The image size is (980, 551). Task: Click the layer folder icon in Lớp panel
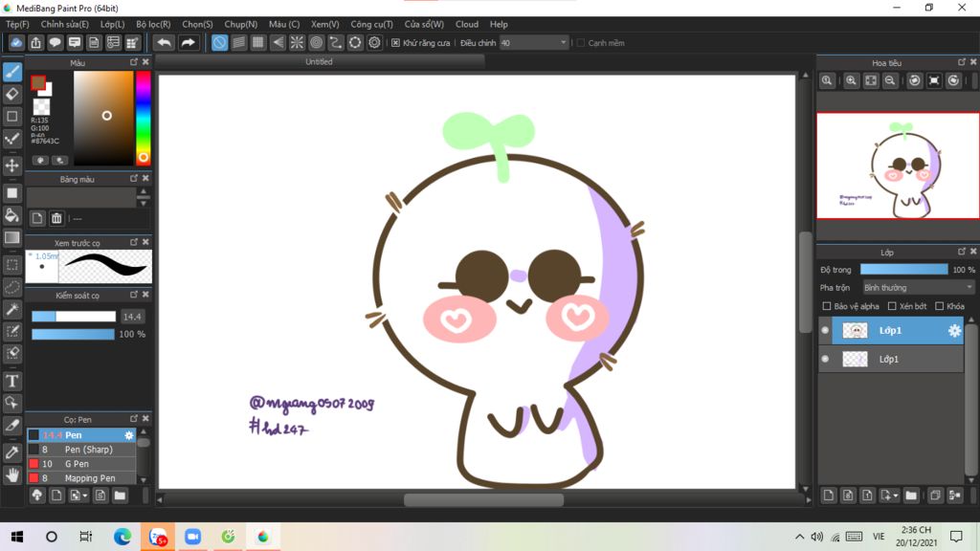click(x=911, y=496)
